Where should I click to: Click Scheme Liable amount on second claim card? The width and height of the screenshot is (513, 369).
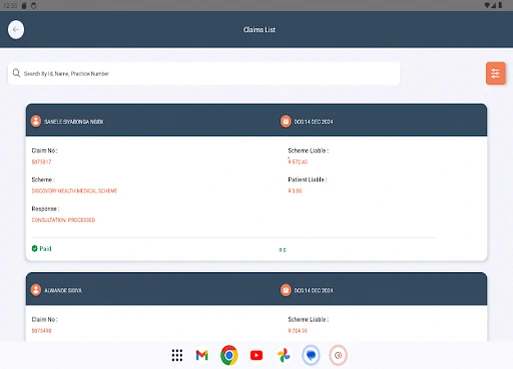coord(298,331)
